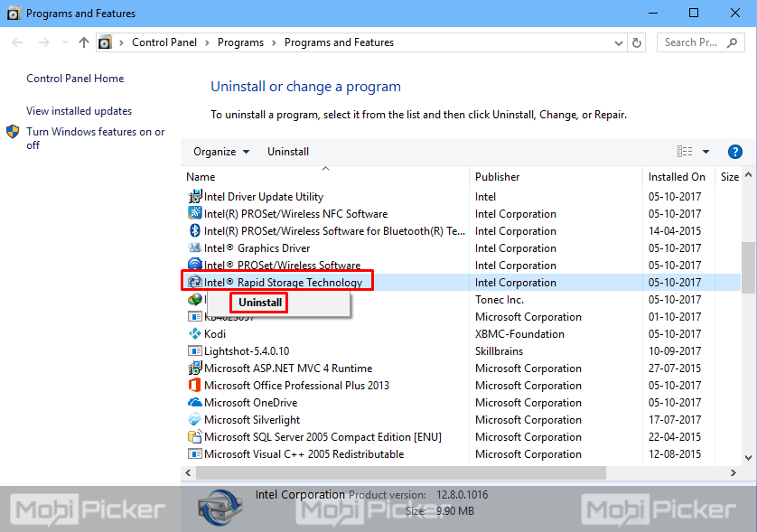The height and width of the screenshot is (532, 757).
Task: Select Microsoft Silverlight in the list
Action: tap(251, 419)
